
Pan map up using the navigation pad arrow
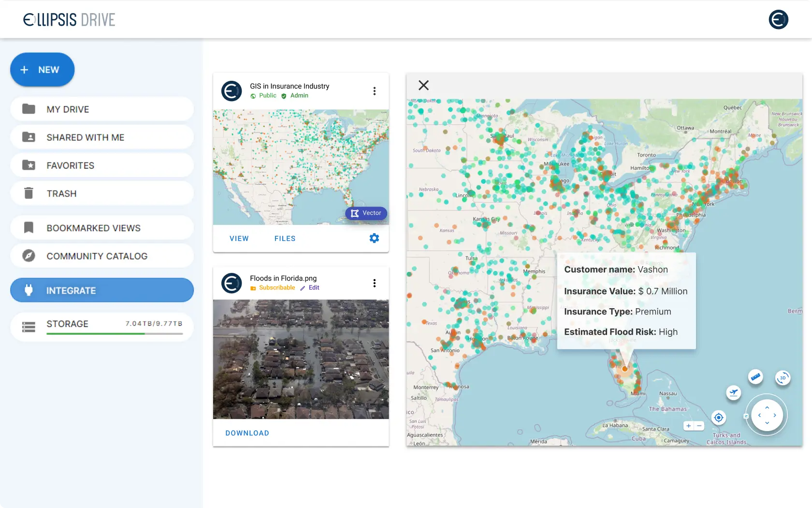coord(767,407)
